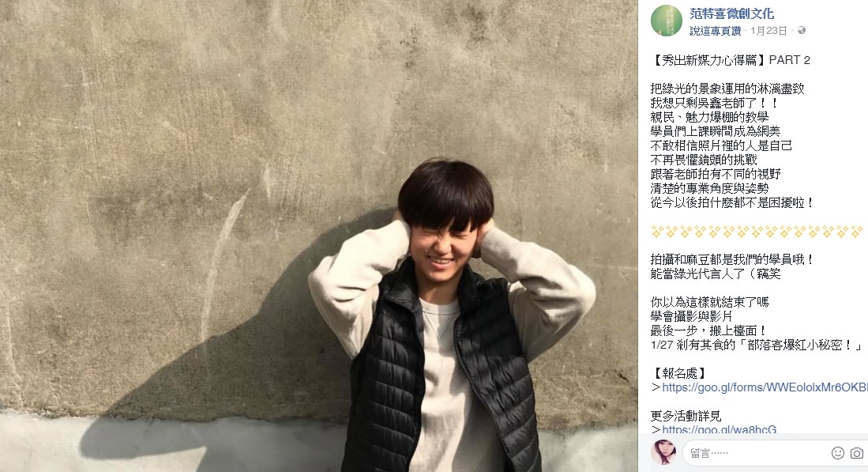Open the goo.gl/wa8hcG activity details link
Viewport: 868px width, 472px height.
tap(719, 429)
